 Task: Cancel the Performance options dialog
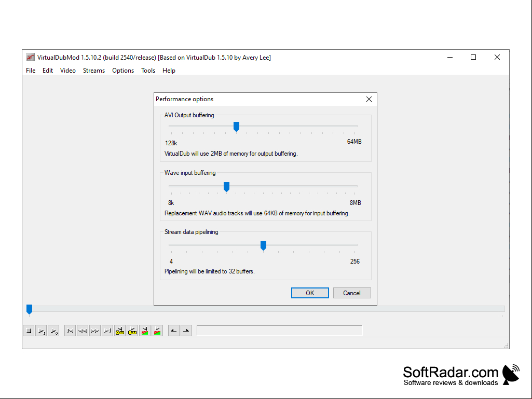pyautogui.click(x=352, y=293)
